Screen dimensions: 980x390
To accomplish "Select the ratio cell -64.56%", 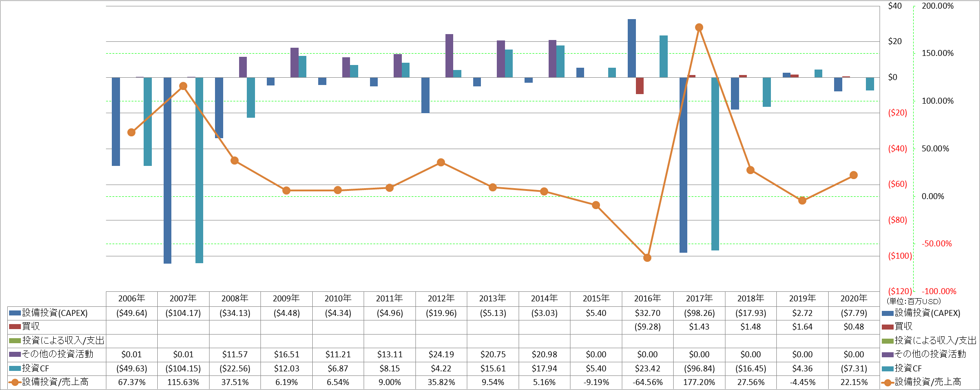I will coord(647,382).
